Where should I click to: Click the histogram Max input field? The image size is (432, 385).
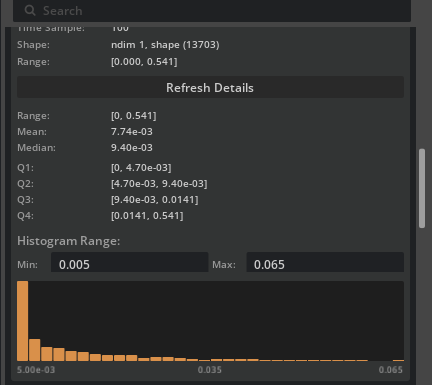[325, 262]
